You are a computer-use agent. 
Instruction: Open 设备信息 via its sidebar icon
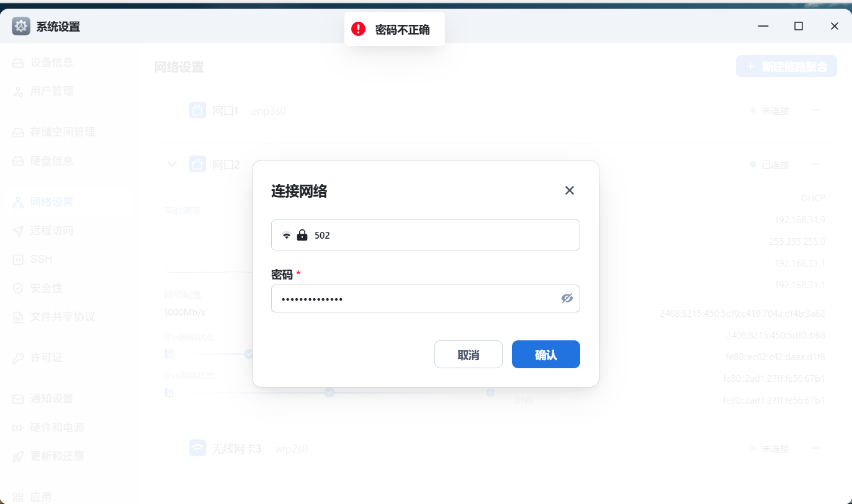pos(19,63)
